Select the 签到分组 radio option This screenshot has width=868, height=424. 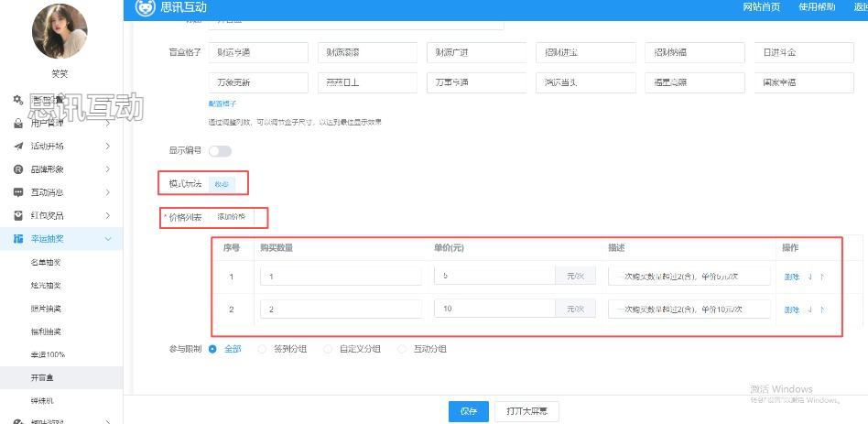click(x=262, y=349)
